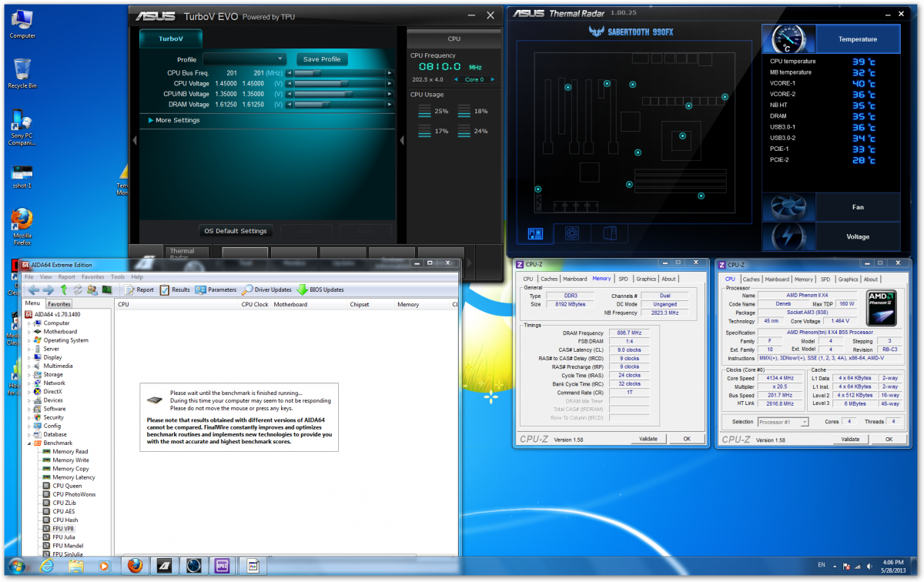Image resolution: width=924 pixels, height=582 pixels.
Task: Increase CPU/NB Voltage with right arrow
Action: coord(390,94)
